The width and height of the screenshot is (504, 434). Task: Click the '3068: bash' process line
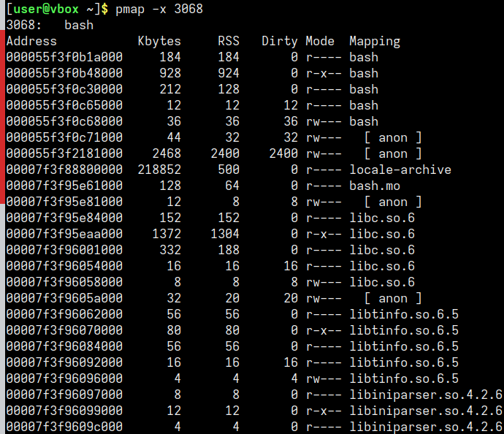pos(50,25)
